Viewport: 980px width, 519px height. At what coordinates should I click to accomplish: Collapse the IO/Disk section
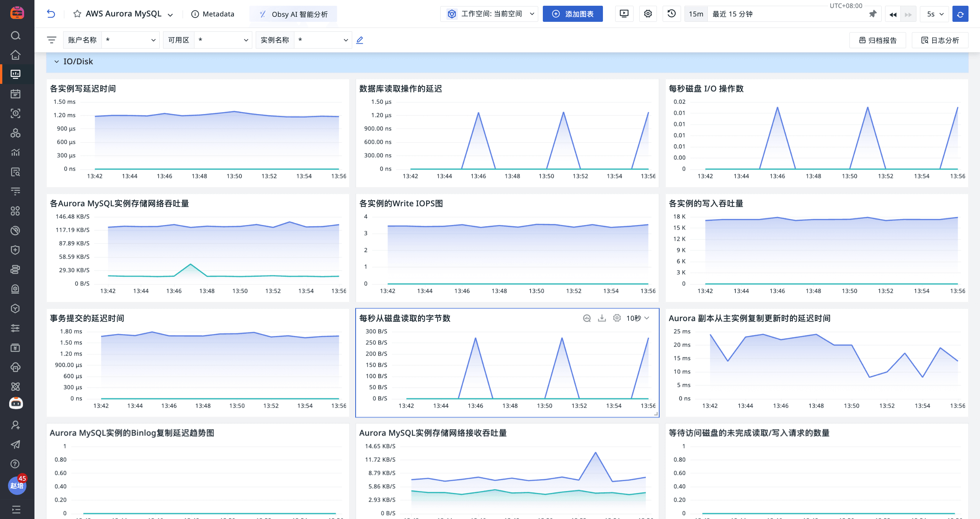coord(57,62)
